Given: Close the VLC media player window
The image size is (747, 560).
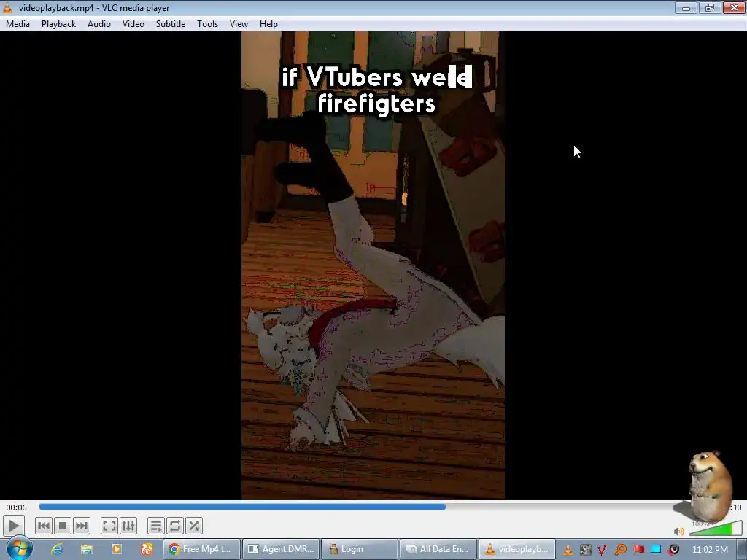Looking at the screenshot, I should [734, 7].
